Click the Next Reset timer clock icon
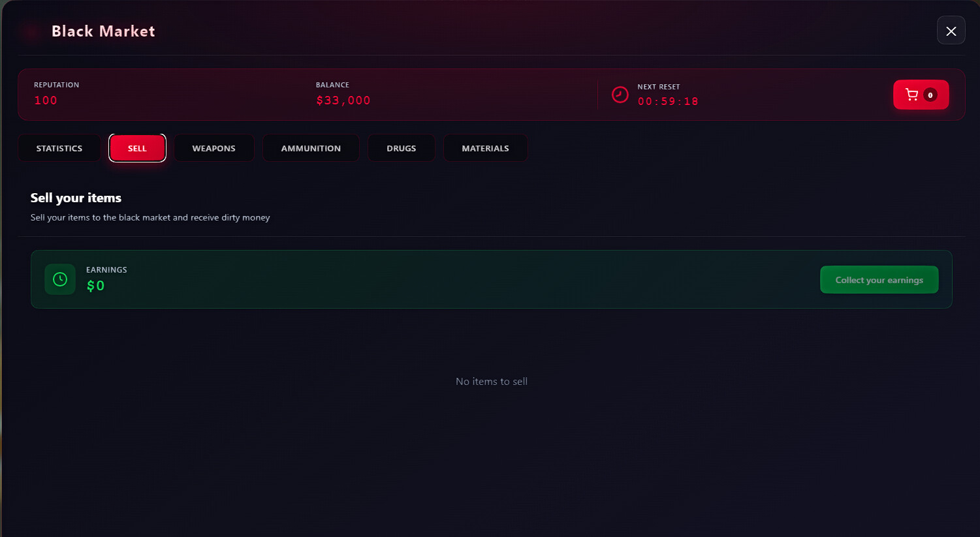Viewport: 980px width, 537px height. pyautogui.click(x=620, y=95)
